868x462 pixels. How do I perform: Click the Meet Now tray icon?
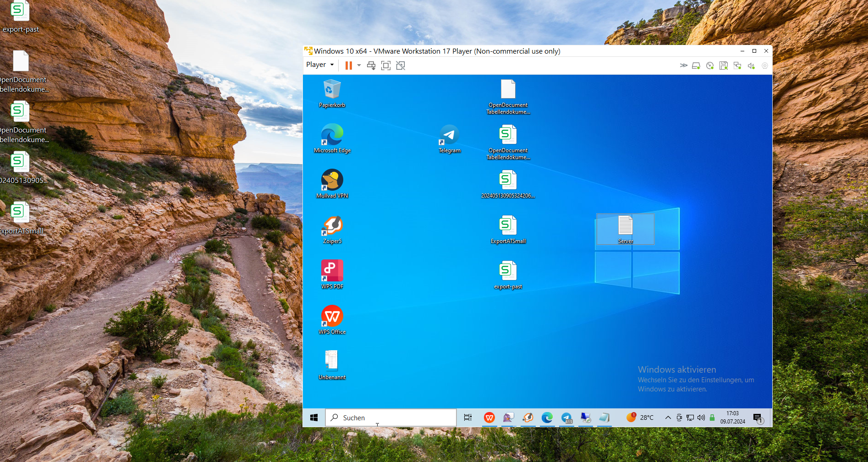679,418
